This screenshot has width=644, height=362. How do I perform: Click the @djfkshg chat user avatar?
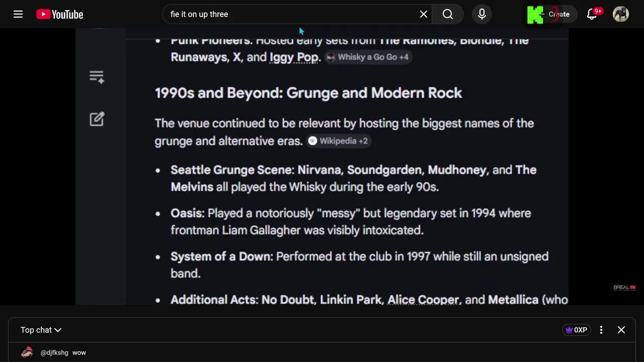[27, 352]
